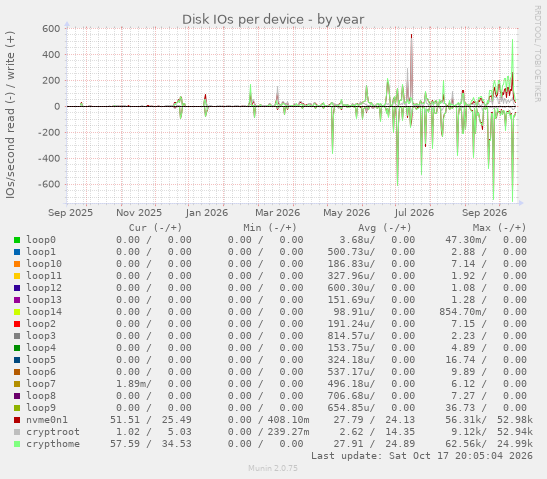Click the nvme0n1 min value '408.10m'
The image size is (547, 479).
(x=289, y=420)
